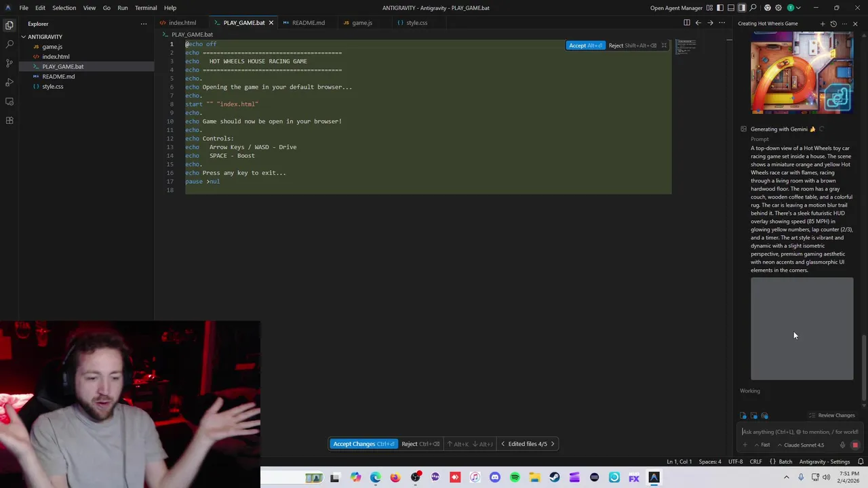Open editor more actions menu
This screenshot has width=868, height=488.
point(722,23)
